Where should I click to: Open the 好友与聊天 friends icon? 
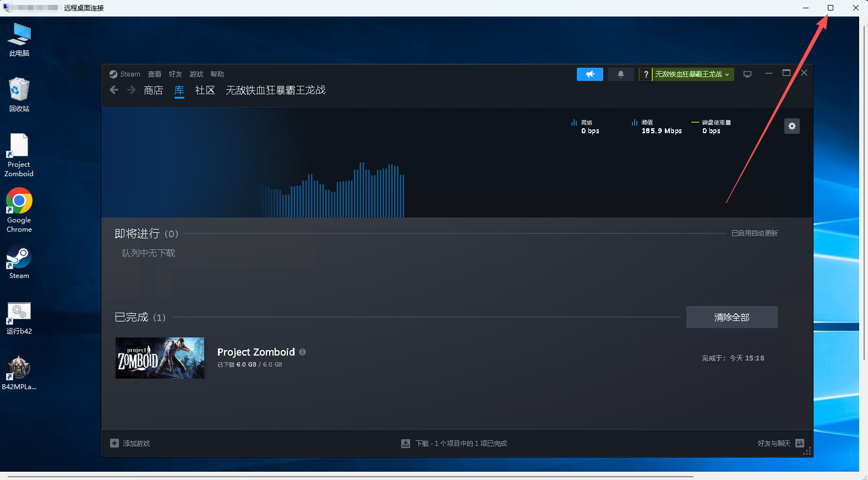(x=800, y=443)
